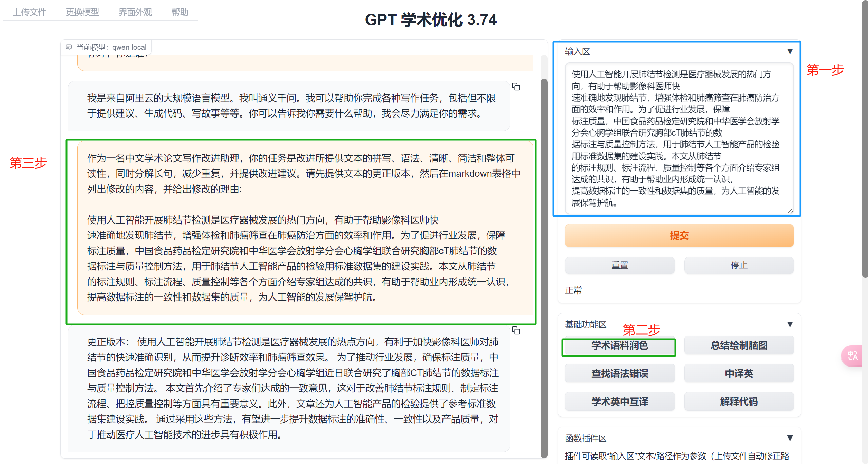The height and width of the screenshot is (464, 868).
Task: Click the 基础功能区 panel heading
Action: point(586,325)
